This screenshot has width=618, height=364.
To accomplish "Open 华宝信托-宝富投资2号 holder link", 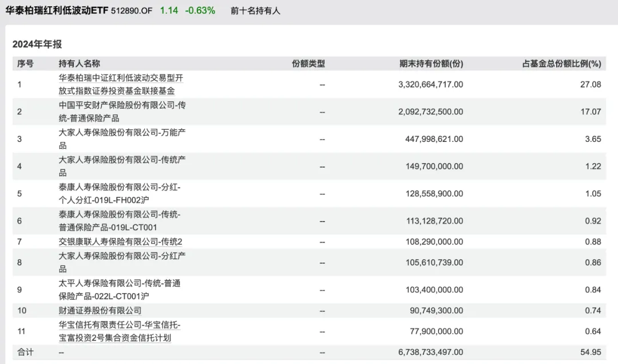I will click(119, 331).
